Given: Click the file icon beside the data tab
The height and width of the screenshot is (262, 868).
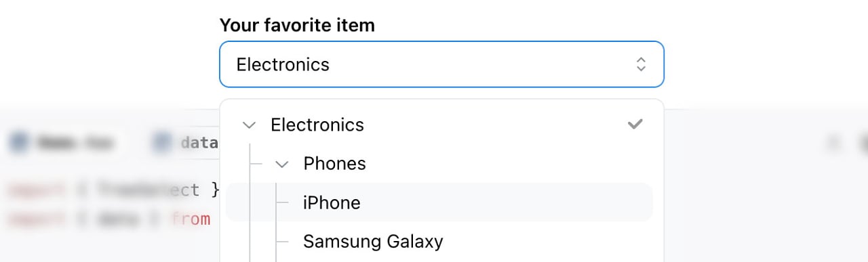Looking at the screenshot, I should (x=162, y=143).
